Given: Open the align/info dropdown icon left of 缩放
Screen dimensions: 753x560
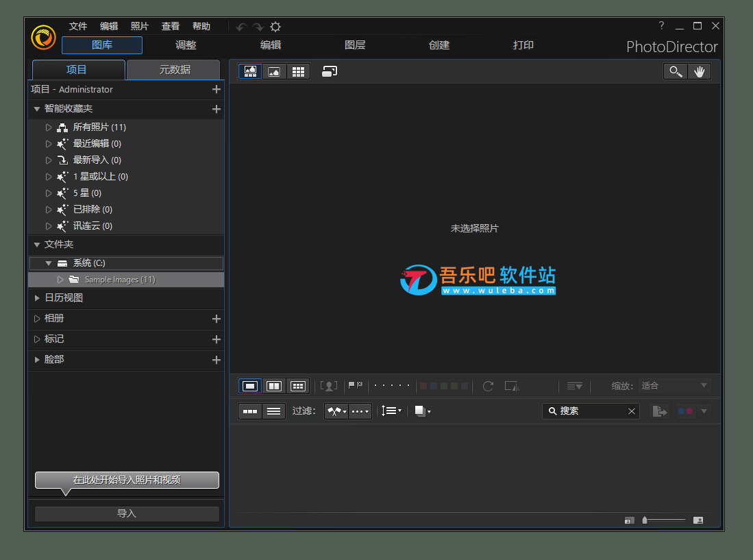Looking at the screenshot, I should click(x=574, y=386).
